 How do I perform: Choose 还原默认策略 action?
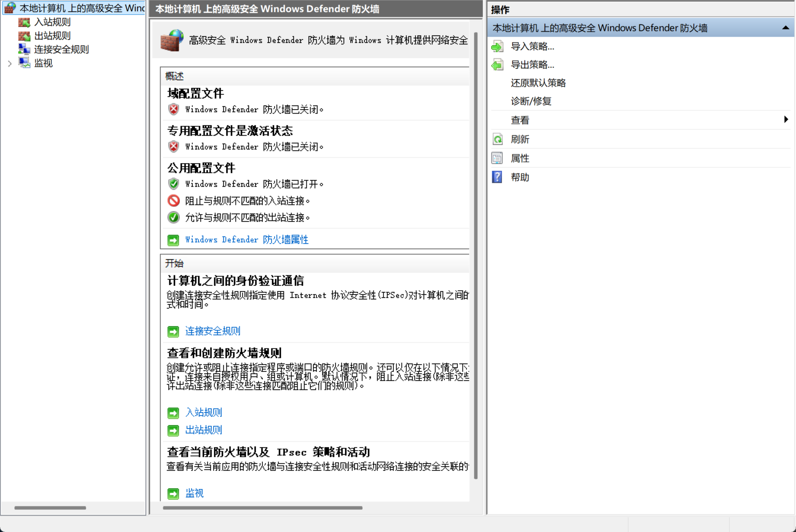pyautogui.click(x=538, y=83)
